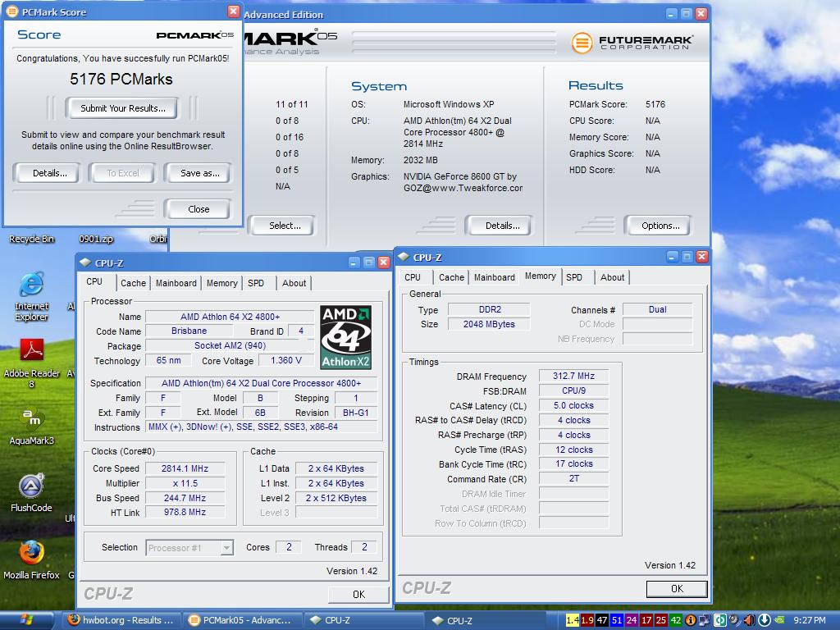Click the download arrow tray icon
Screen dimensions: 840x630
[764, 620]
